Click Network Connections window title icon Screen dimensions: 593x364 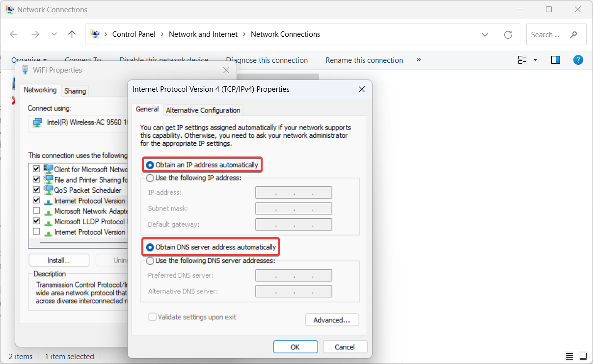coord(10,9)
